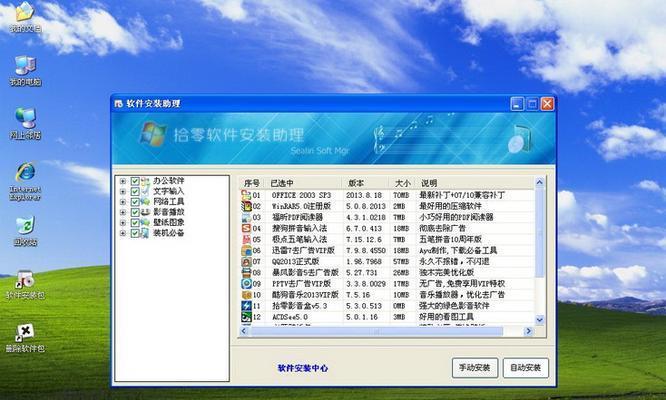Click the 影音播放 category icon in tree
Viewport: 666px width, 400px height.
[x=145, y=212]
